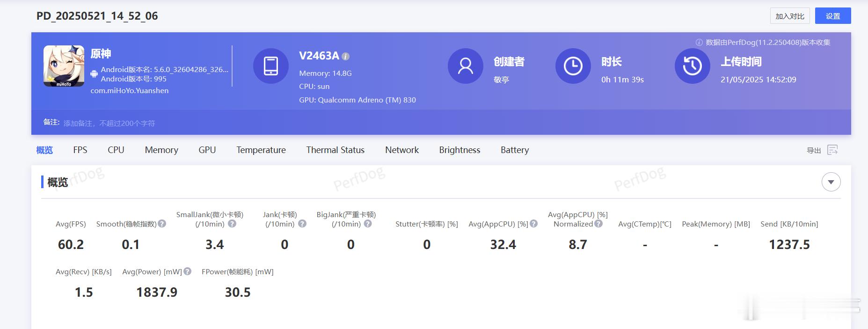Click the PD_20250521_14_52_06 title
Image resolution: width=868 pixels, height=329 pixels.
coord(97,16)
